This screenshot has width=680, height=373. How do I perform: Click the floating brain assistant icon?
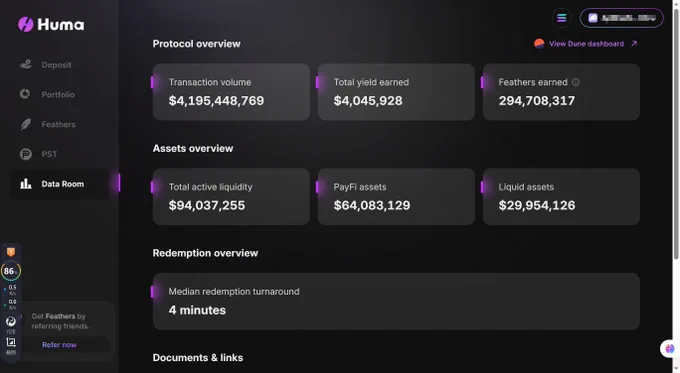tap(670, 349)
